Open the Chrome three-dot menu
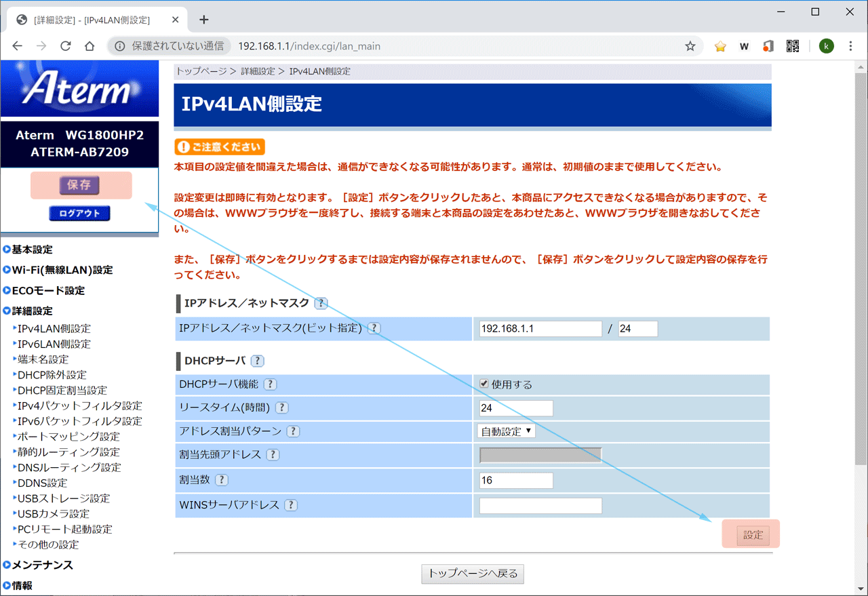The image size is (868, 596). (x=851, y=46)
